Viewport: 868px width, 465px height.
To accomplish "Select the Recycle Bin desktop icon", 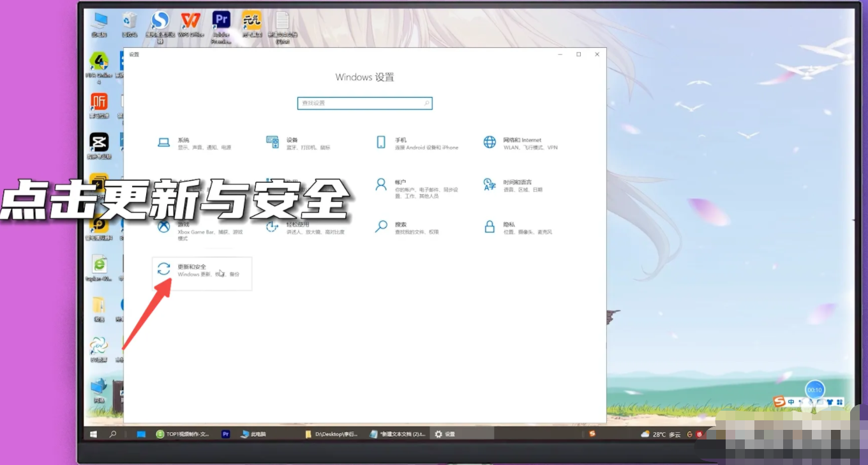I will (x=130, y=26).
